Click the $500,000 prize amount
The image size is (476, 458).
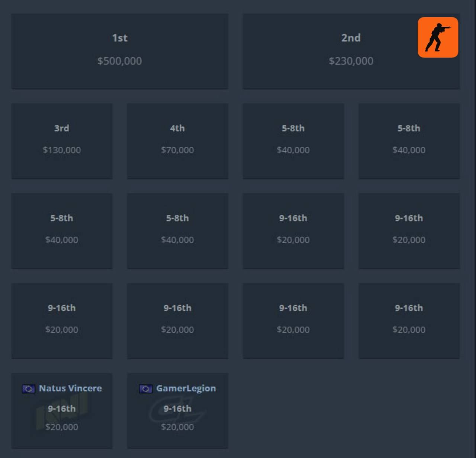point(120,61)
